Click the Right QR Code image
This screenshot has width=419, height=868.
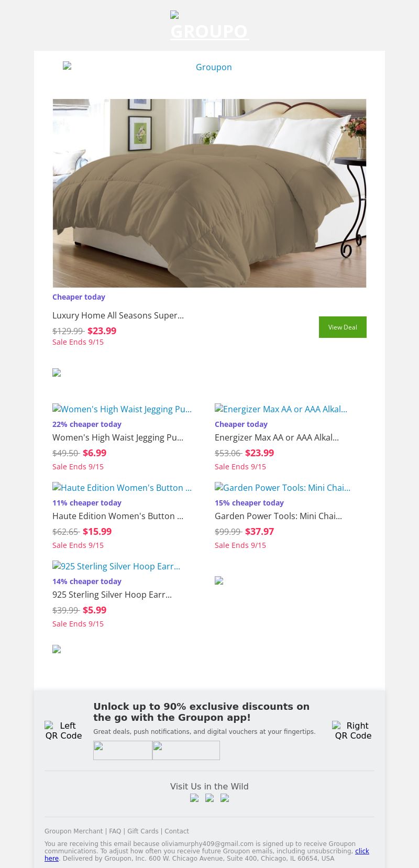click(353, 730)
